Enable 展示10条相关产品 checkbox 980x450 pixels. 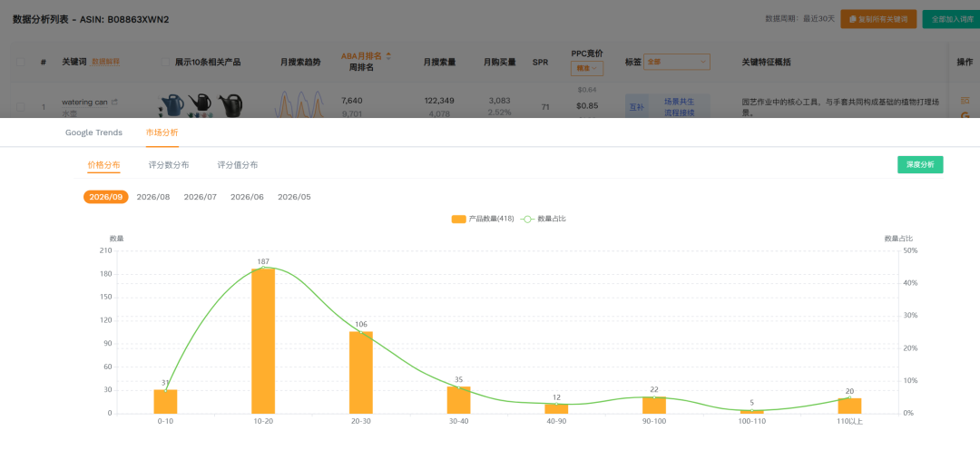click(x=166, y=62)
